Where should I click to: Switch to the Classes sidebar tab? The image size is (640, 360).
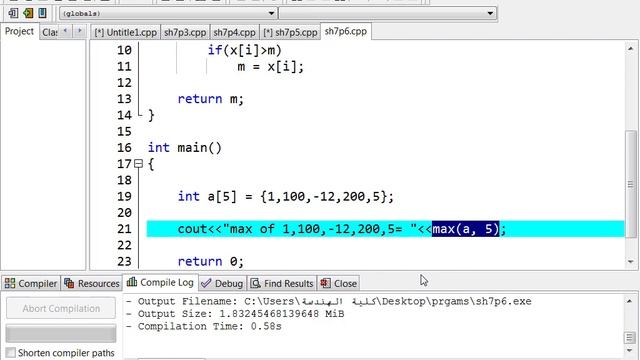(50, 32)
